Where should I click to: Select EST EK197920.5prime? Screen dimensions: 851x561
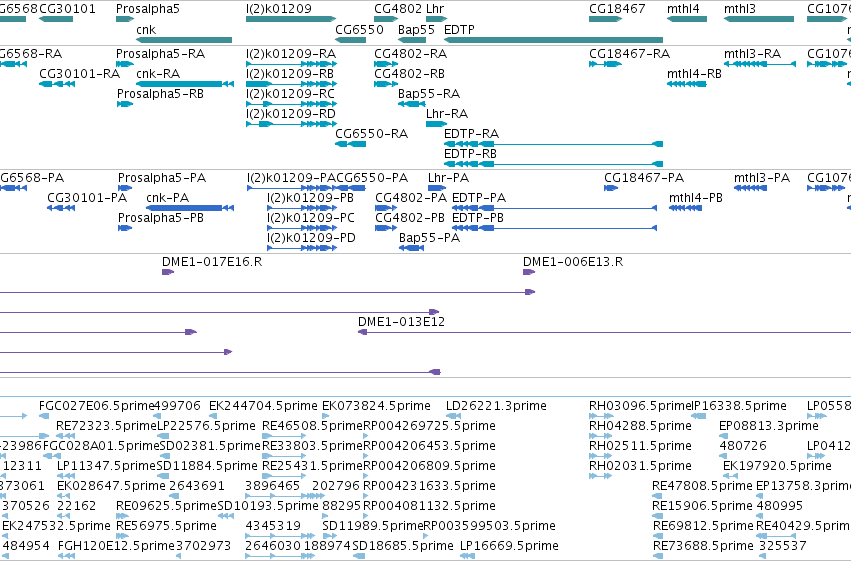click(777, 466)
